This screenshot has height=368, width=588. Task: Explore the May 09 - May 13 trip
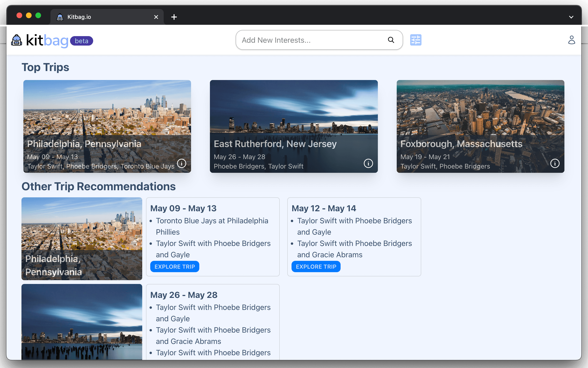pyautogui.click(x=175, y=266)
